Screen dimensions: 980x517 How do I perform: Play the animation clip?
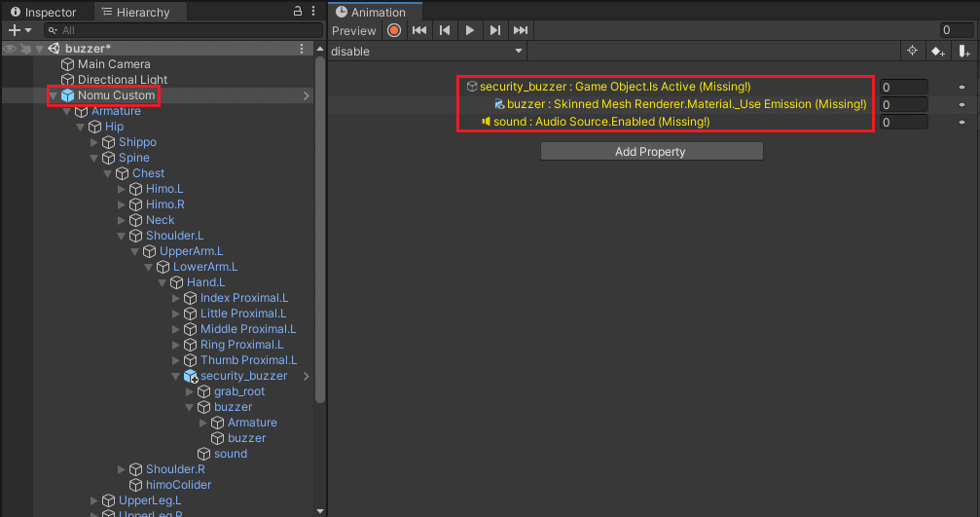coord(469,30)
